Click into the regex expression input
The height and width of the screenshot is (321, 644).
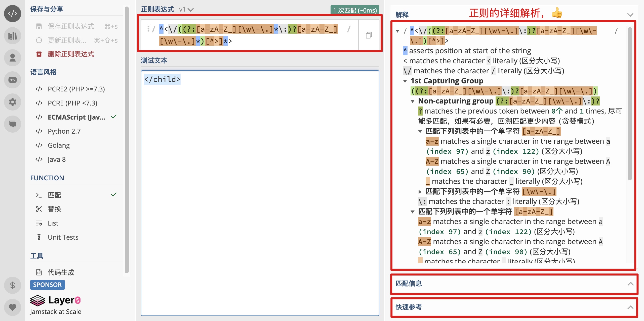click(x=250, y=35)
